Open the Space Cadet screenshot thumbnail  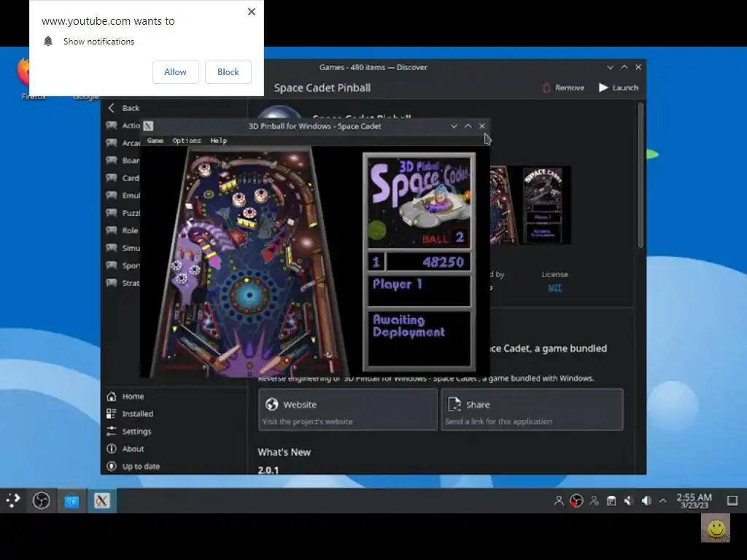click(531, 205)
